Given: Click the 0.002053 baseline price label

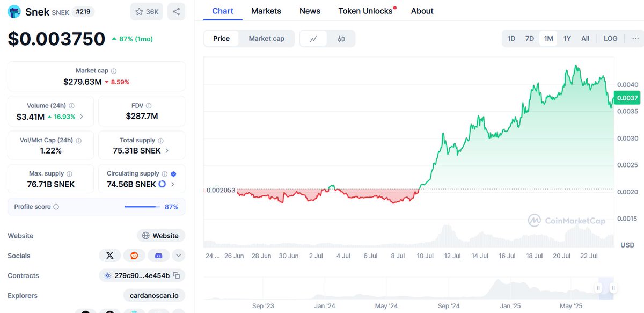Looking at the screenshot, I should [x=221, y=190].
